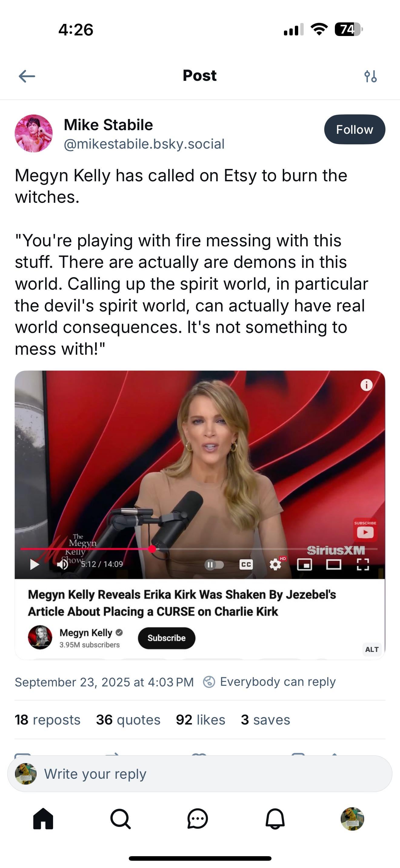Click the video progress scrubber dot
This screenshot has width=400, height=868.
click(x=152, y=549)
